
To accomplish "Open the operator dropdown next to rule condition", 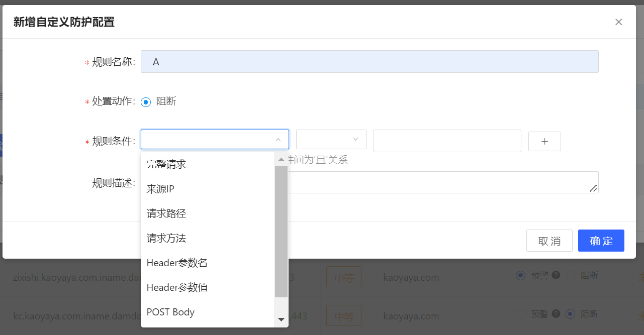I will tap(331, 139).
